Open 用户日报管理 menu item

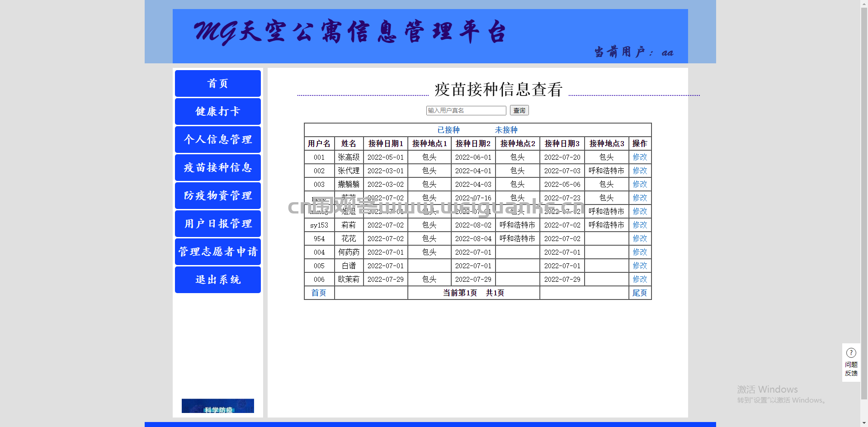218,223
